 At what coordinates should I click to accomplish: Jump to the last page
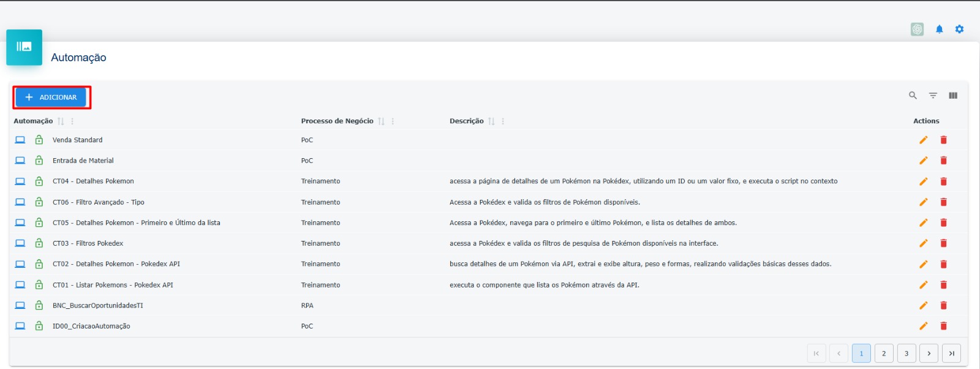pos(951,353)
